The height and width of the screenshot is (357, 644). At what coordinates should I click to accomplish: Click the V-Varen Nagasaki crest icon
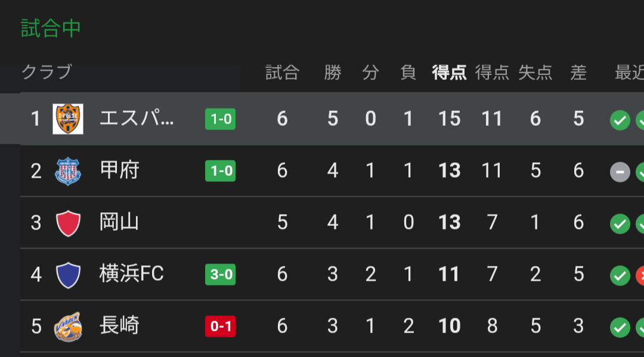(x=68, y=327)
